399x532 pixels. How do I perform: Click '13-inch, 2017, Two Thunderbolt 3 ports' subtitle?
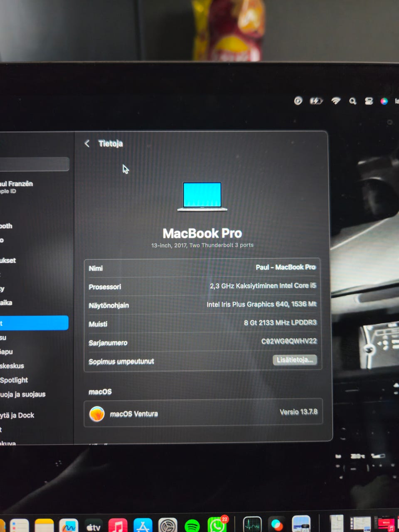[202, 245]
